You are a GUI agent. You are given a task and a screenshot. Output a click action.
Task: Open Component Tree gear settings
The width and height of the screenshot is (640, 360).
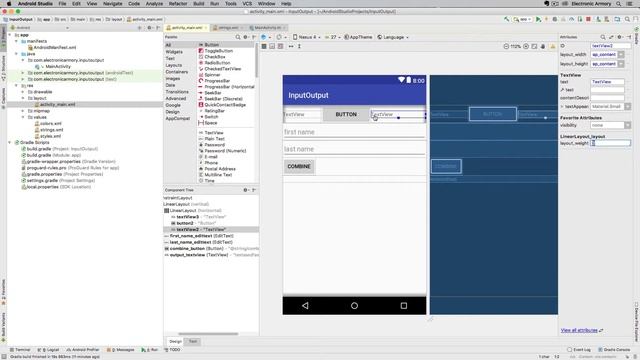pos(246,190)
